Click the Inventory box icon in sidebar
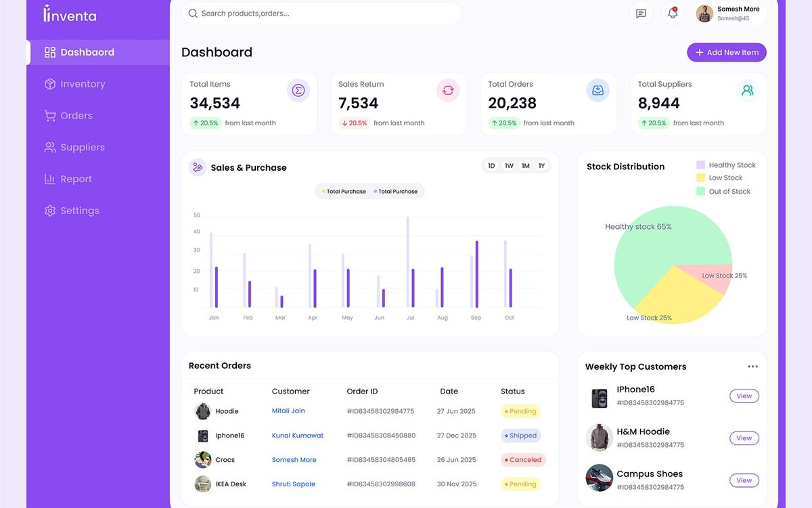 [50, 84]
